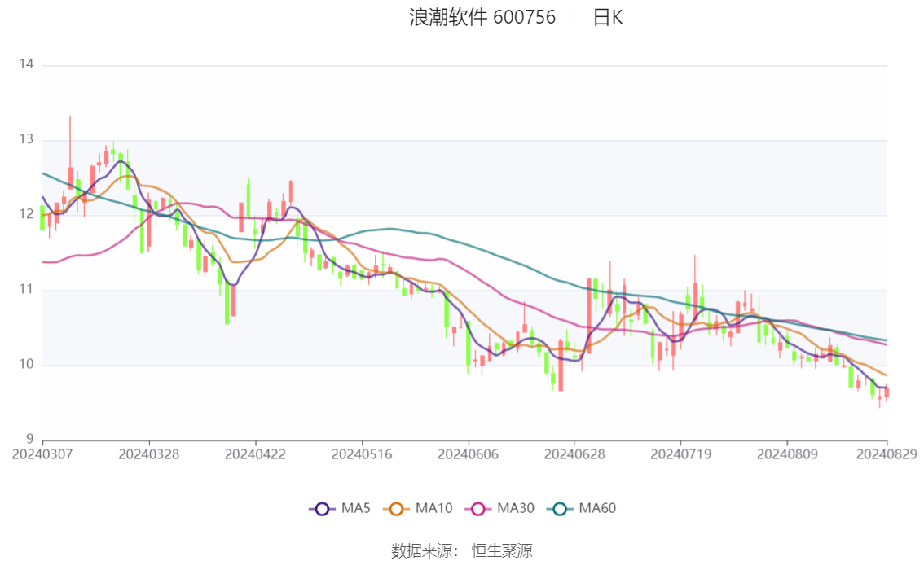Toggle the MA10 legend series
Viewport: 924px width, 561px height.
[x=418, y=509]
